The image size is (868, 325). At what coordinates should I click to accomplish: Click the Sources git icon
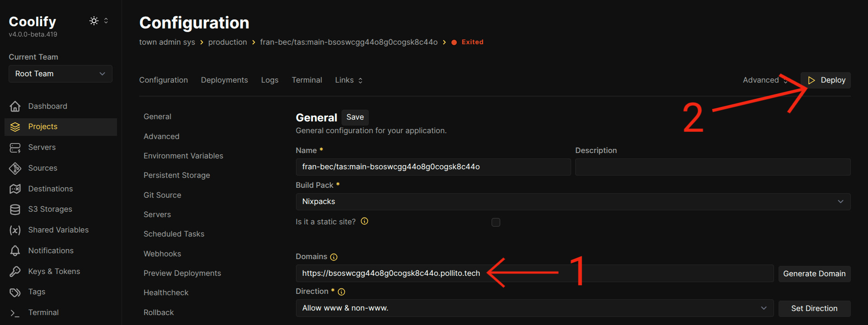click(x=15, y=168)
